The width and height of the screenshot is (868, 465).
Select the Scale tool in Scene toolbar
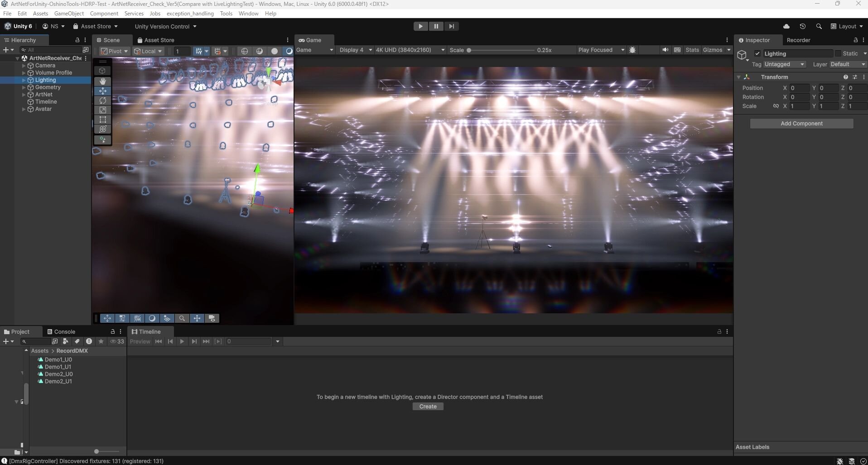click(x=103, y=110)
